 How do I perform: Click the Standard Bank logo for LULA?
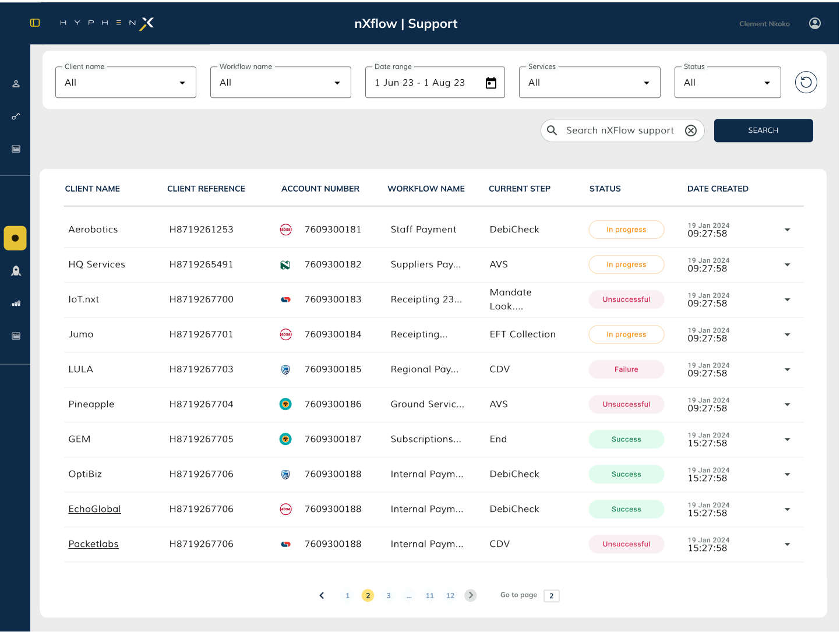point(285,369)
